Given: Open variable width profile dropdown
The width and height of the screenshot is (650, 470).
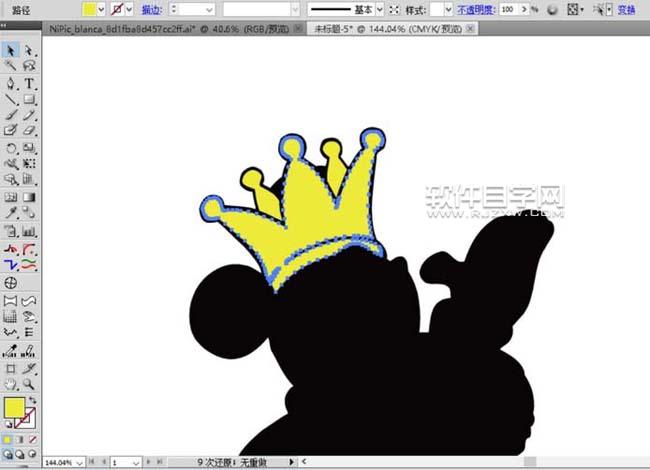Looking at the screenshot, I should pyautogui.click(x=295, y=10).
